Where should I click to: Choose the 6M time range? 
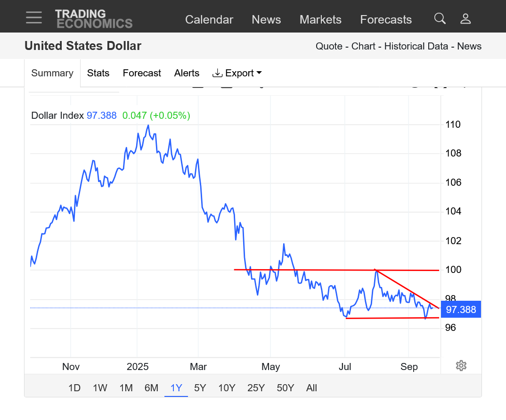(151, 388)
